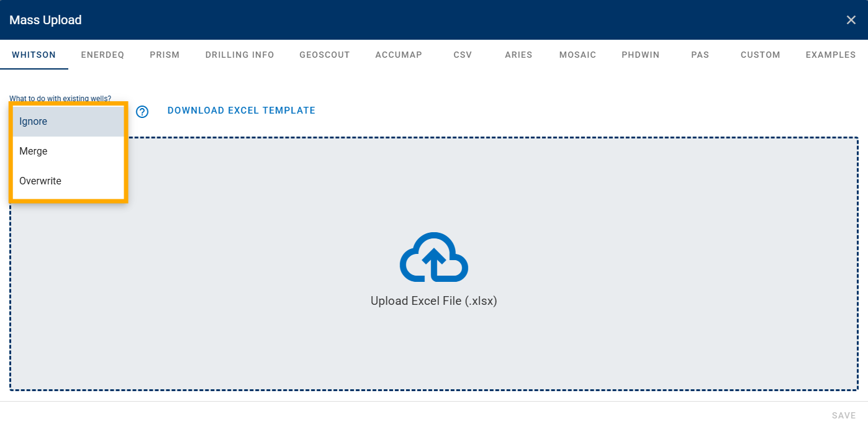Viewport: 868px width, 429px height.
Task: Close the Mass Upload dialog
Action: point(851,20)
